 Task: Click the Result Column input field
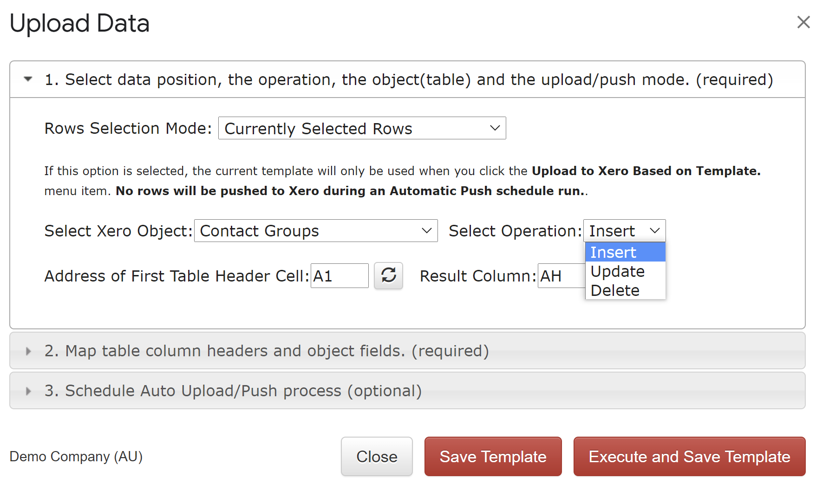[x=561, y=276]
